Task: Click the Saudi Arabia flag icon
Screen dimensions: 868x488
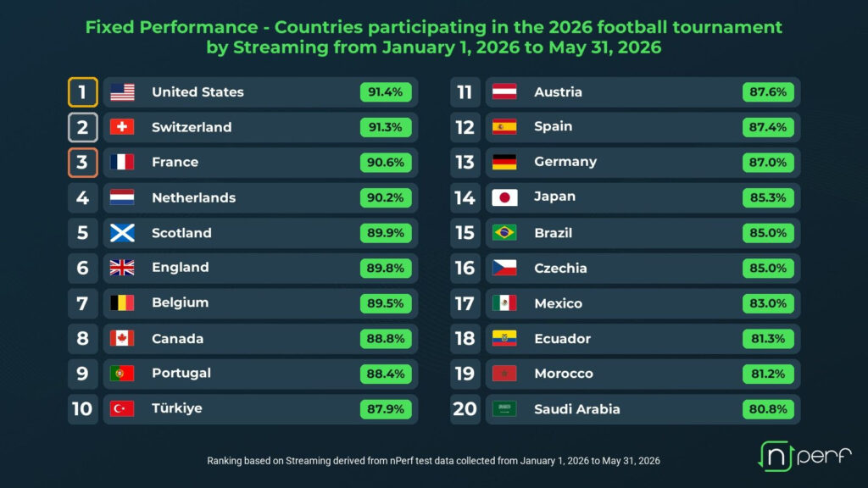Action: coord(504,409)
